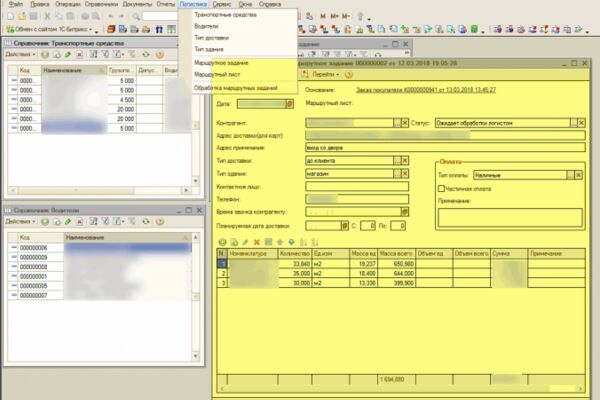Click the M+ calculator memory icon
Screen dimensions: 600x400
point(334,16)
